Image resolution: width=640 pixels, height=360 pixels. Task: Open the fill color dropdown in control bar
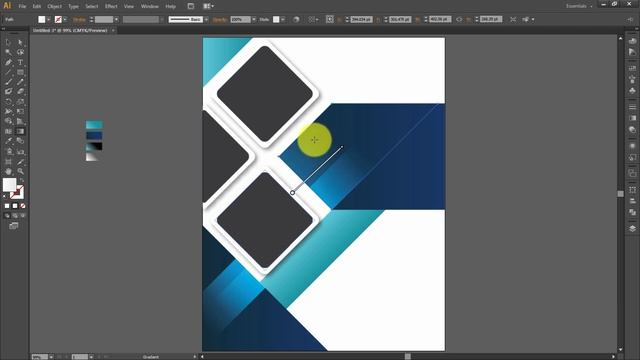(x=49, y=19)
